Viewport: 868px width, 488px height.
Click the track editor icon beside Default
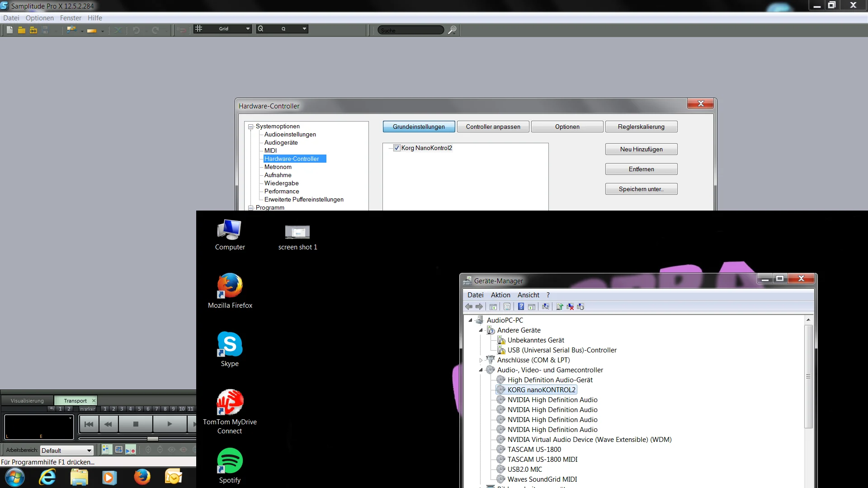[106, 450]
